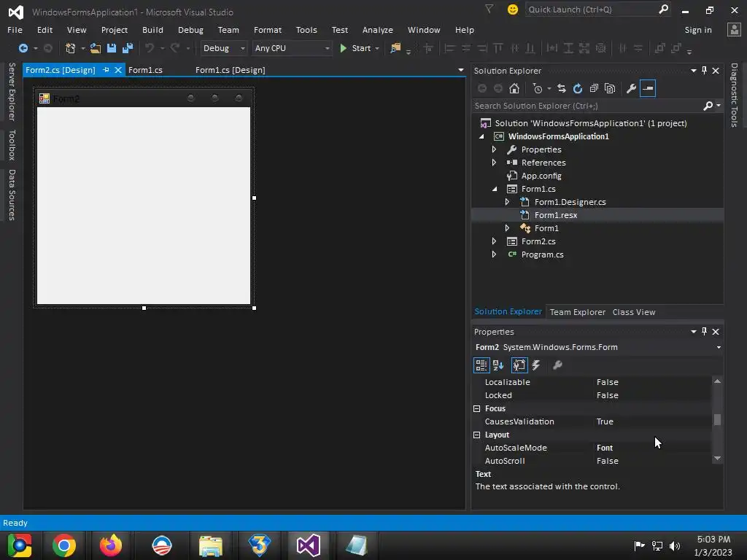Open Google Chrome from the taskbar
747x560 pixels.
coord(64,545)
